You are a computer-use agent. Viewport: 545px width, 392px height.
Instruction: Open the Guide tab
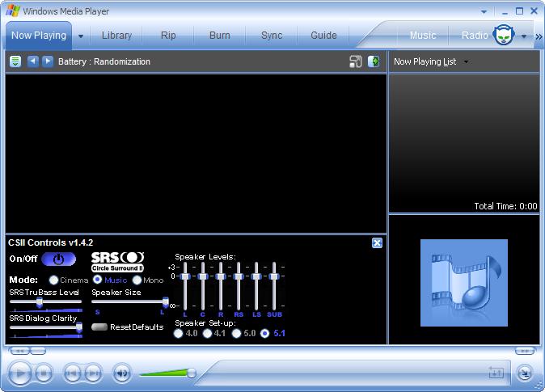pos(323,36)
